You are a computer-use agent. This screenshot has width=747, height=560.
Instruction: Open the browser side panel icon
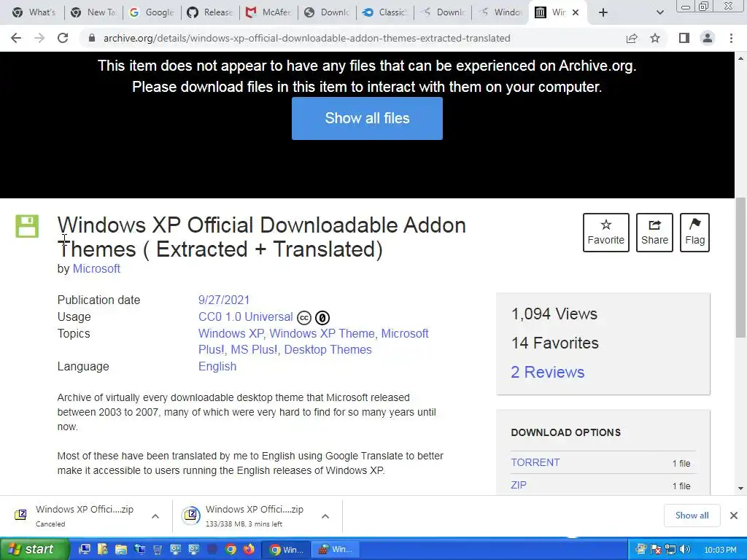684,38
